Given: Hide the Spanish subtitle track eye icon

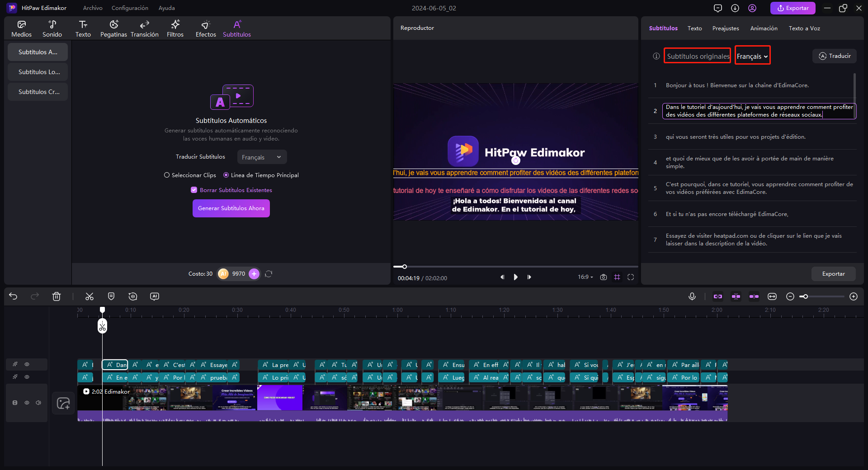Looking at the screenshot, I should pyautogui.click(x=27, y=377).
